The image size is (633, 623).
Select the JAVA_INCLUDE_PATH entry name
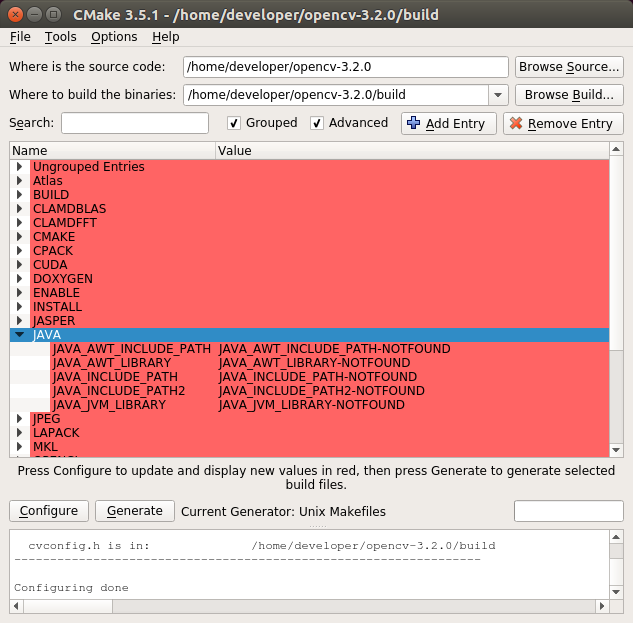click(x=115, y=376)
